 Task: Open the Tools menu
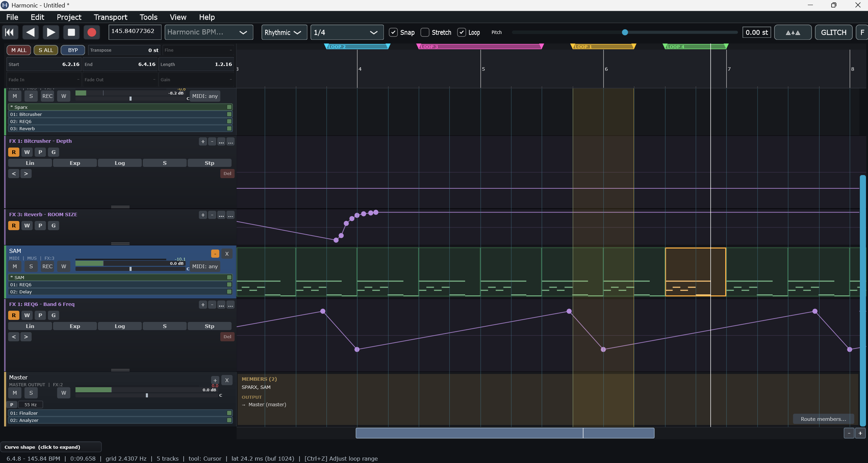click(149, 17)
